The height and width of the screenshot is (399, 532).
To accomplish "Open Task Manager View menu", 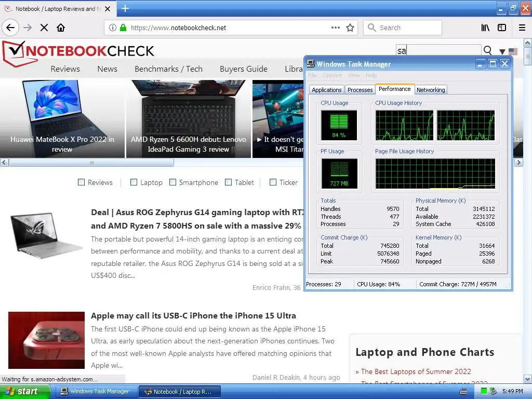I will 354,75.
